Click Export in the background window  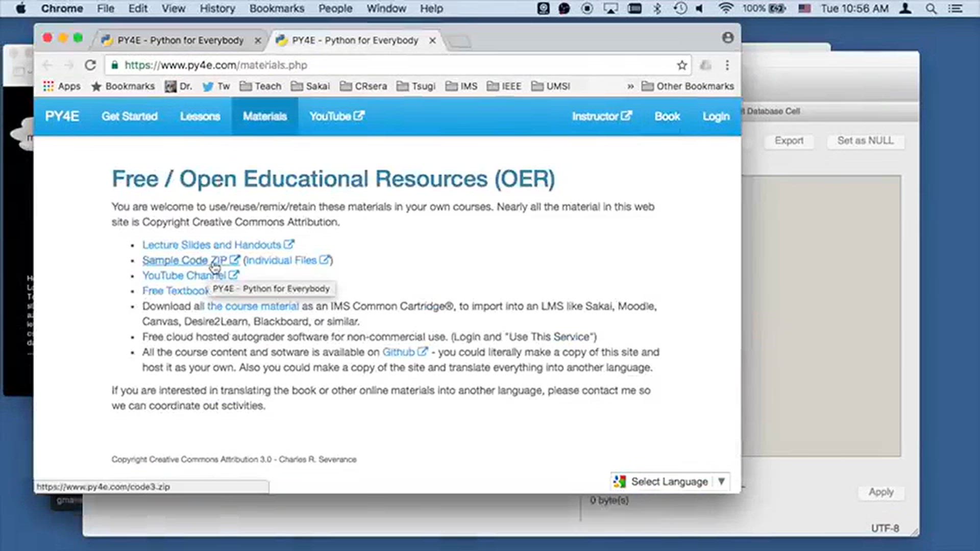click(789, 141)
